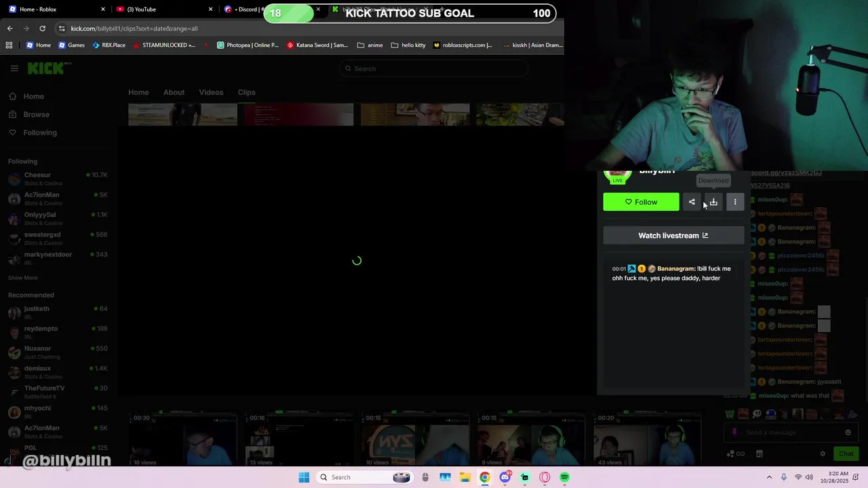
Task: Open File Explorer from the taskbar
Action: [x=465, y=477]
